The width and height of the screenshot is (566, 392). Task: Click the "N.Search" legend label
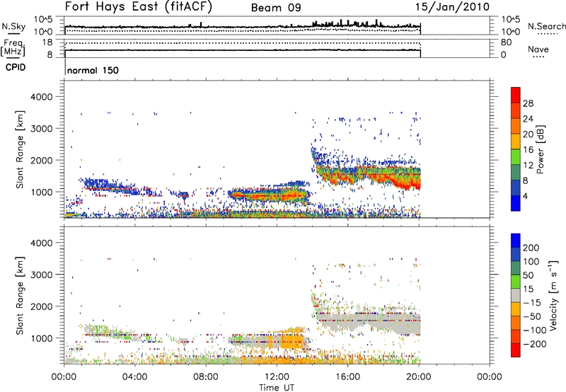tap(546, 26)
